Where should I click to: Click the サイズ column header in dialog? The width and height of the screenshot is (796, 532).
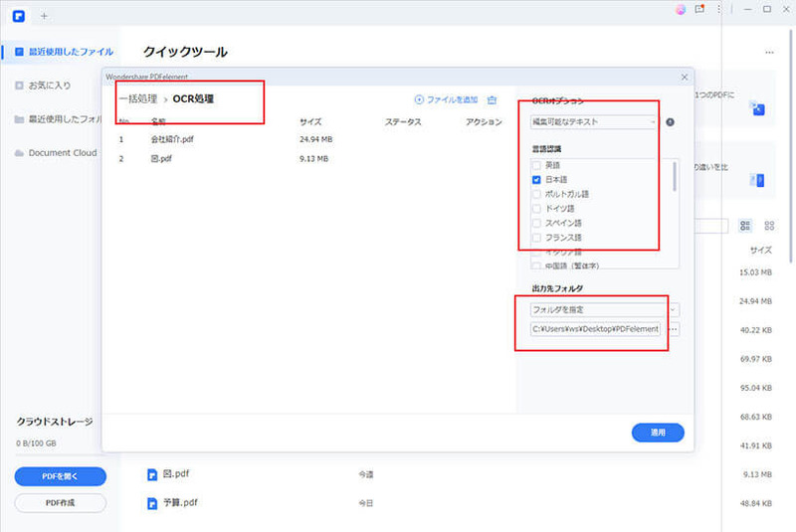click(x=310, y=121)
